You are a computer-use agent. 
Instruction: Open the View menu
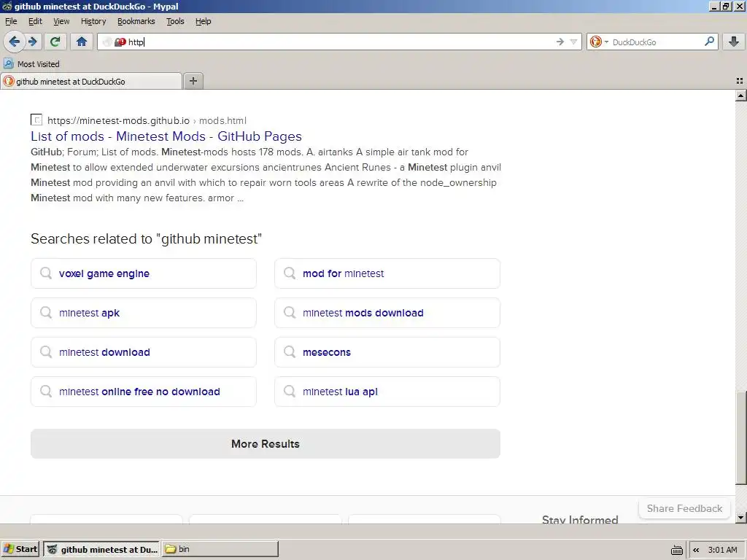click(x=61, y=21)
